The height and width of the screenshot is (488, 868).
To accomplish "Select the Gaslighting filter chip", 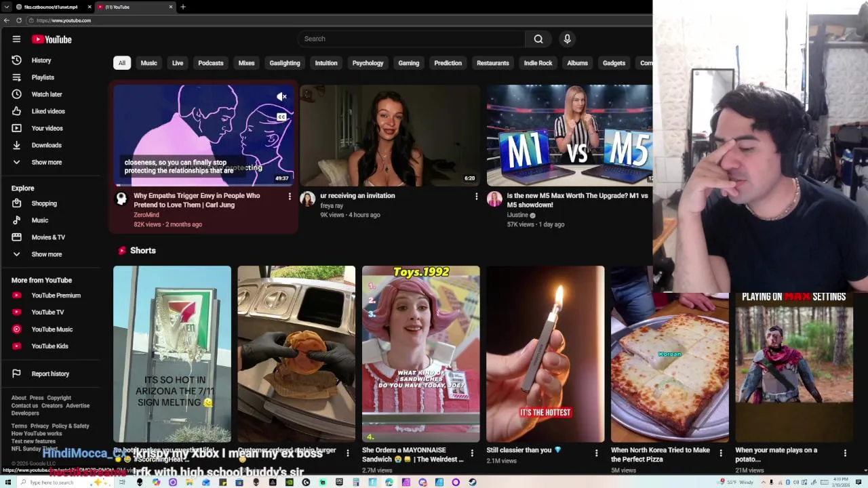I will 285,63.
